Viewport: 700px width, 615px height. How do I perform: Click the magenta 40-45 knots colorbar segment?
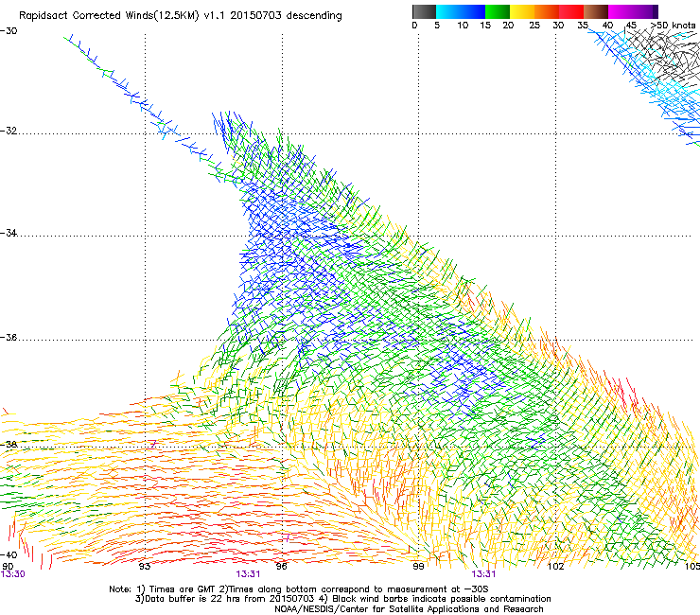(x=621, y=11)
